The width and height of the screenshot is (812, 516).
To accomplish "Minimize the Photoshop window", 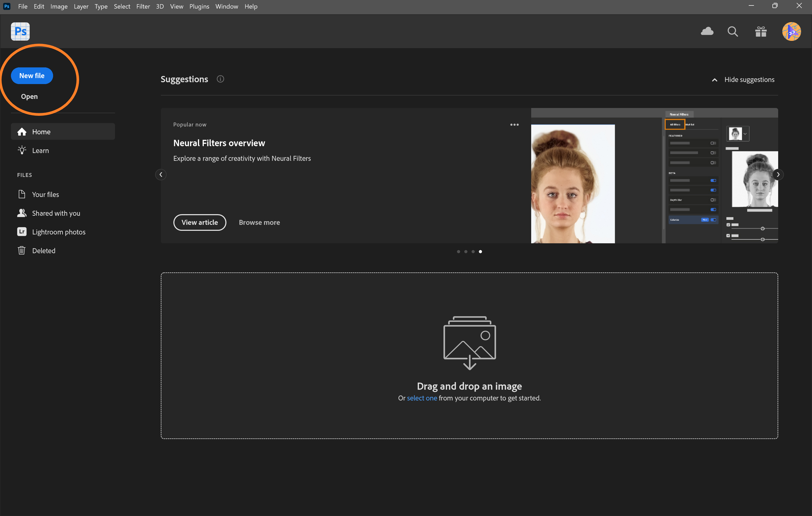I will pyautogui.click(x=751, y=6).
